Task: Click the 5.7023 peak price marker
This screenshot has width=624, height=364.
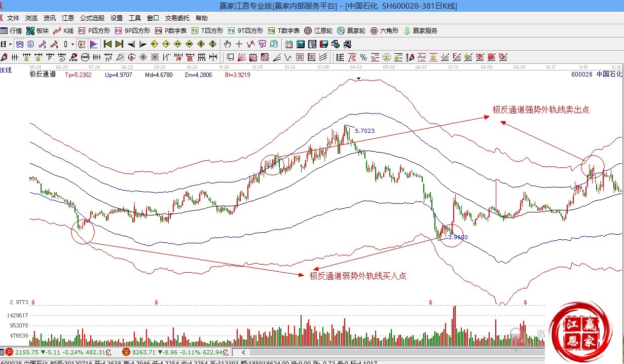Action: click(x=364, y=130)
